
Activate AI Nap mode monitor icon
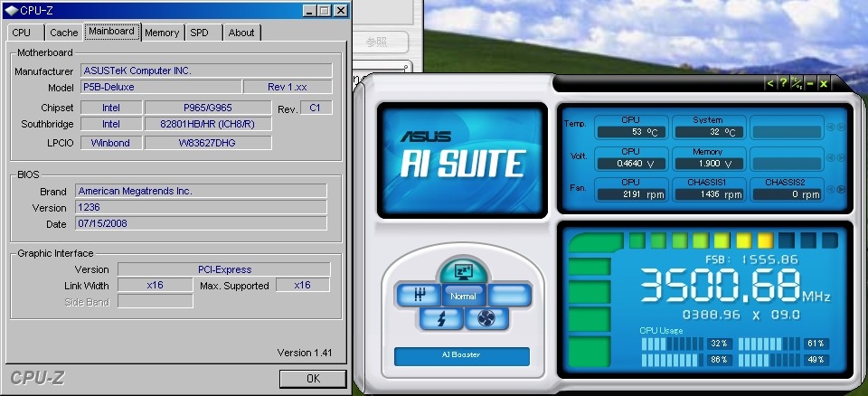point(462,271)
